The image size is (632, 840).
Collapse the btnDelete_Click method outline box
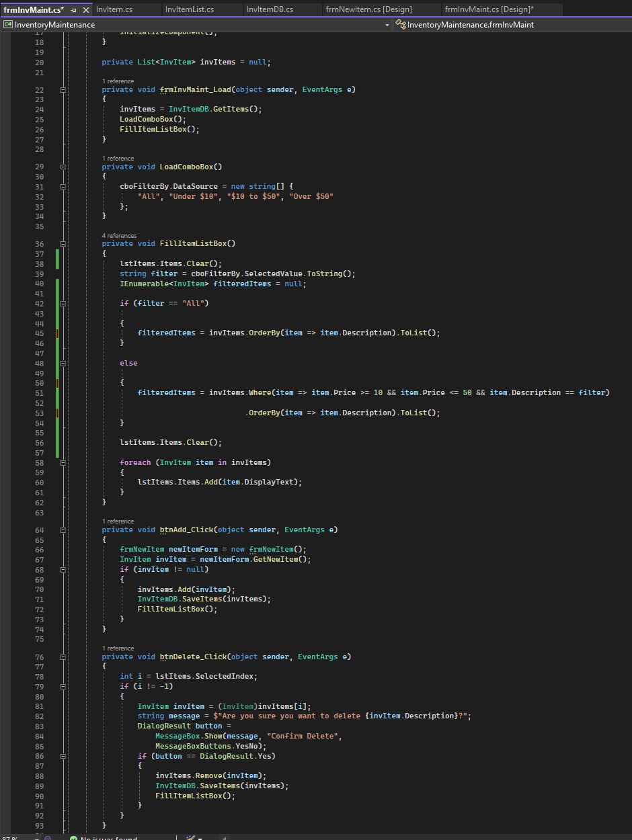[63, 657]
